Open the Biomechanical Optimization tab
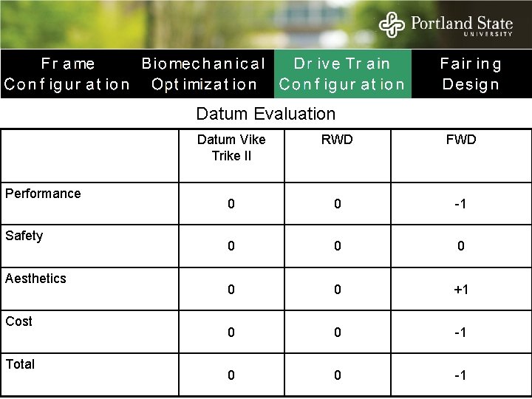Image resolution: width=532 pixels, height=399 pixels. click(204, 74)
